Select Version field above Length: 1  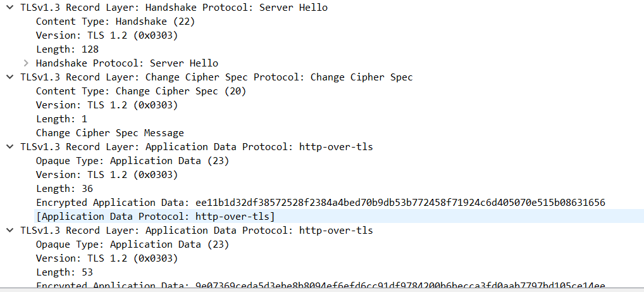[x=106, y=105]
